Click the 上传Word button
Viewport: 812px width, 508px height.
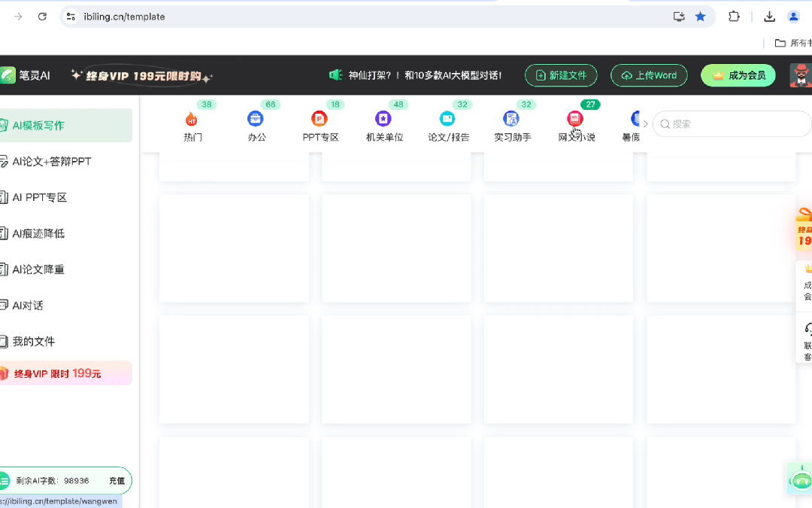pyautogui.click(x=649, y=76)
